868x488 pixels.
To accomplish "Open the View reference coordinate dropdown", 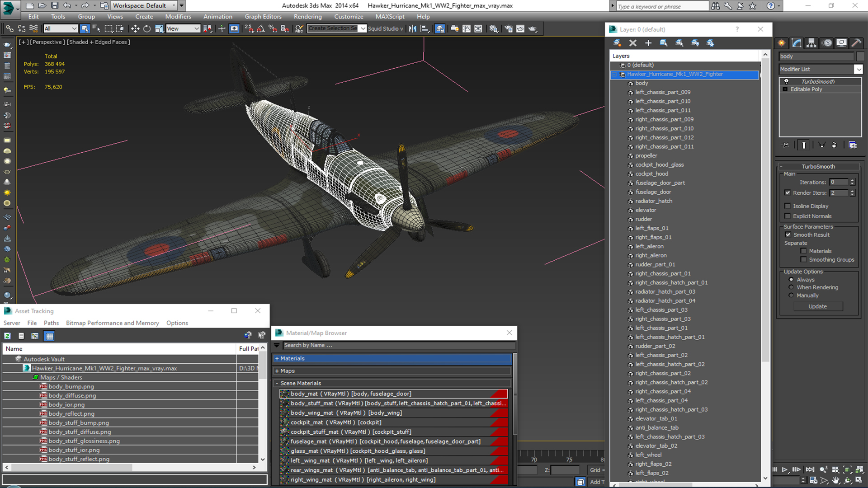I will (x=183, y=28).
